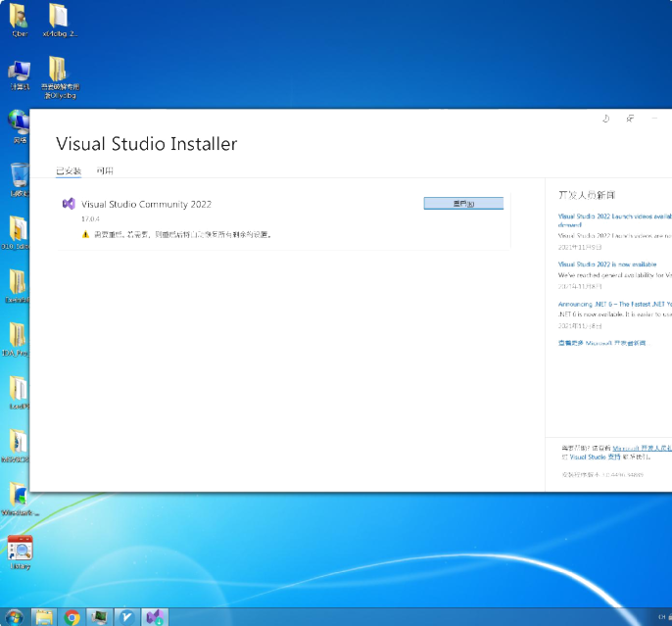672x626 pixels.
Task: Open the IDA_Pro folder on desktop
Action: [x=17, y=339]
